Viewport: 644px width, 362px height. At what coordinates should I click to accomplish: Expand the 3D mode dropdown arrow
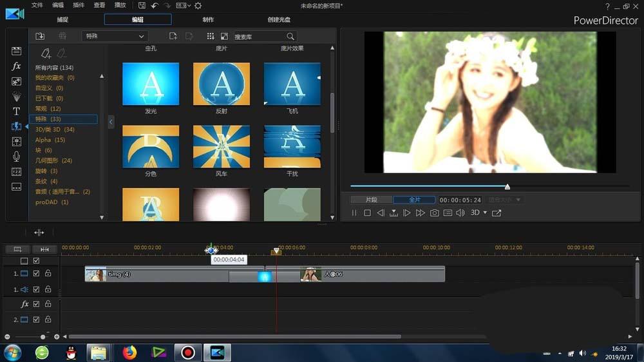click(485, 213)
